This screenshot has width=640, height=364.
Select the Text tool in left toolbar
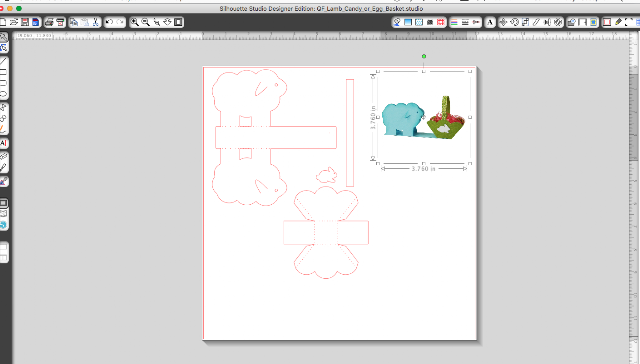coord(3,143)
